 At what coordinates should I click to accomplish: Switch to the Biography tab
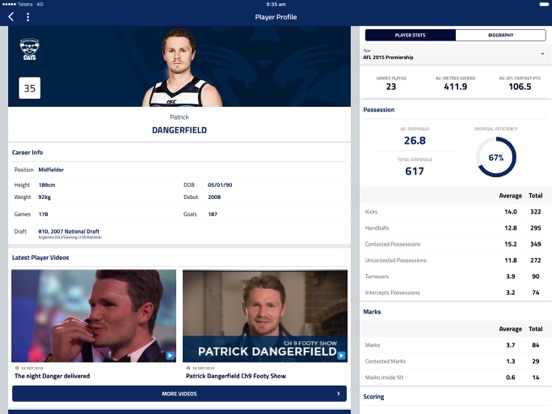pyautogui.click(x=501, y=35)
